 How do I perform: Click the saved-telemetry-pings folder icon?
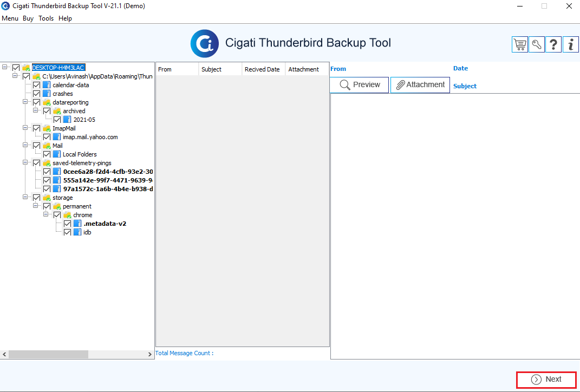pyautogui.click(x=47, y=163)
